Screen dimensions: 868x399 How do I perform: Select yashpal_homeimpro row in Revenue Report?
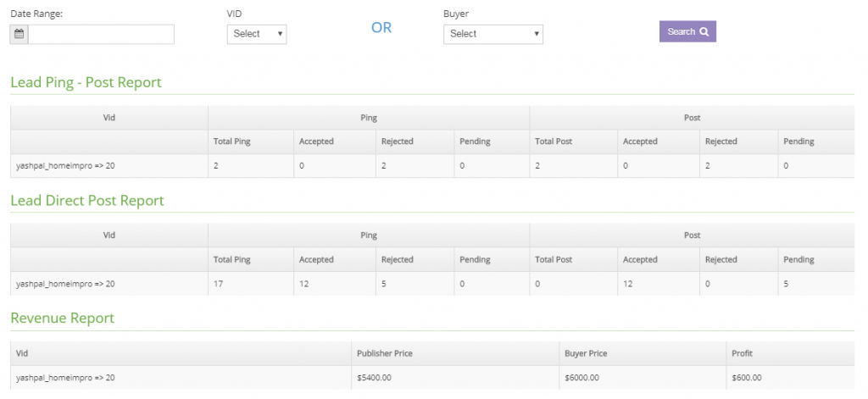click(432, 378)
